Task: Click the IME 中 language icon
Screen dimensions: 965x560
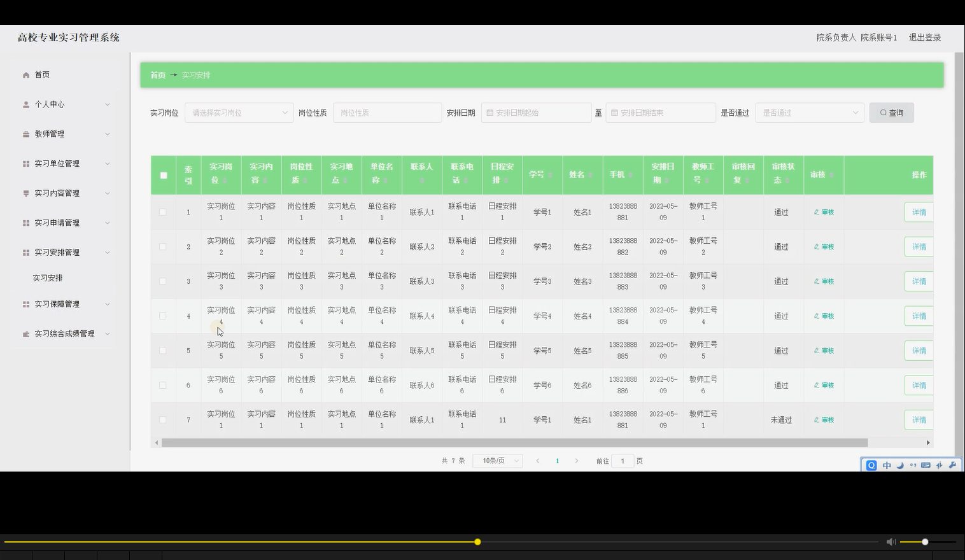Action: point(887,465)
